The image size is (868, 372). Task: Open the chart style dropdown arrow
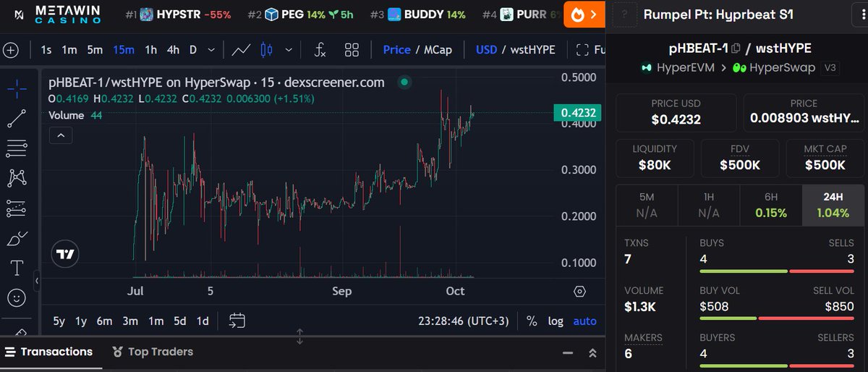coord(289,50)
